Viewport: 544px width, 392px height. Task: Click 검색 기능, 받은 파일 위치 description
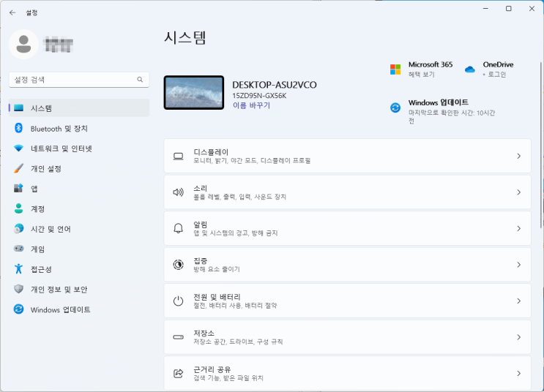[x=228, y=378]
